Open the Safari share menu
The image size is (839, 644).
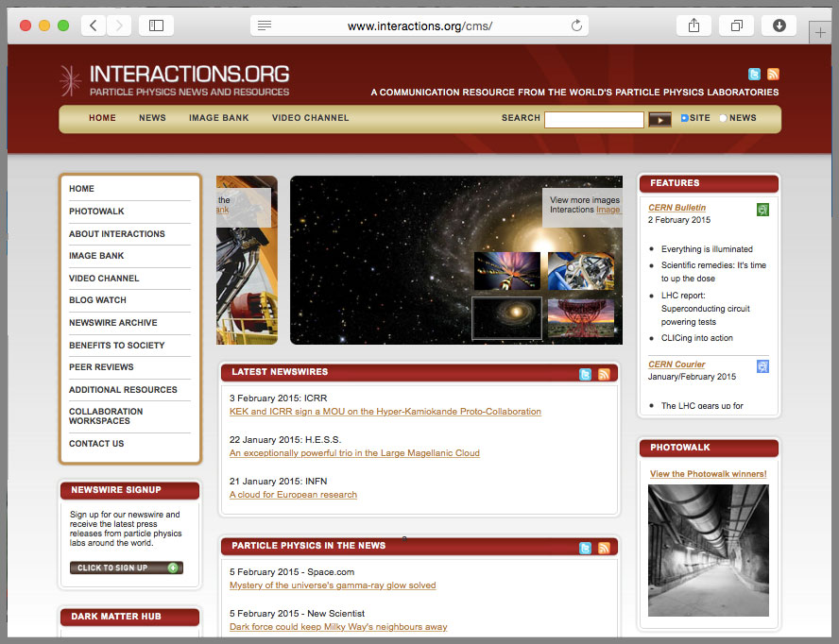[693, 25]
